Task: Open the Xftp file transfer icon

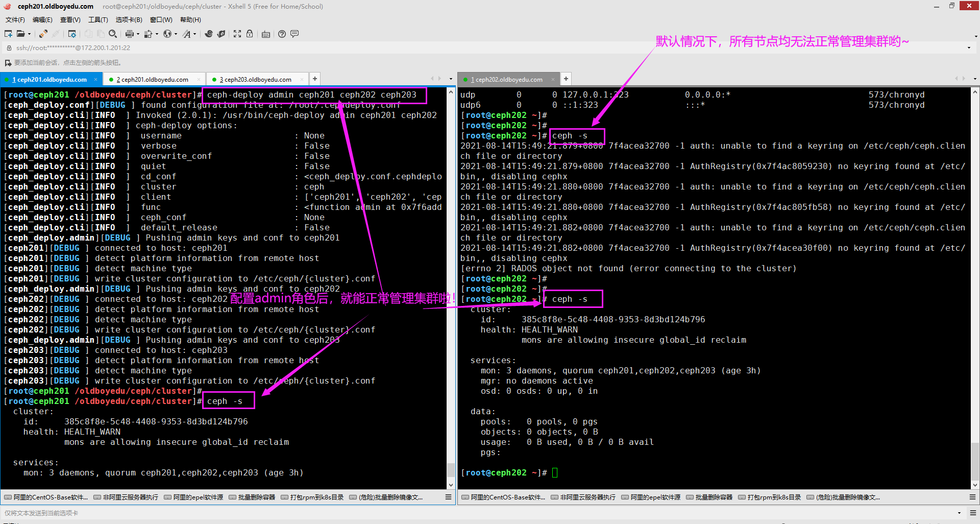Action: pyautogui.click(x=221, y=34)
